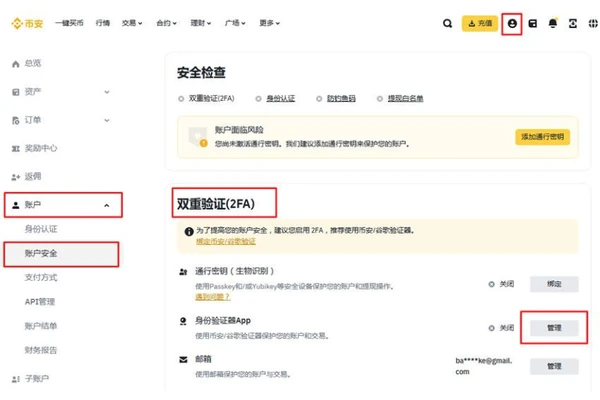Expand the 资产 sidebar section chevron
Screen dimensions: 600x400
[107, 92]
